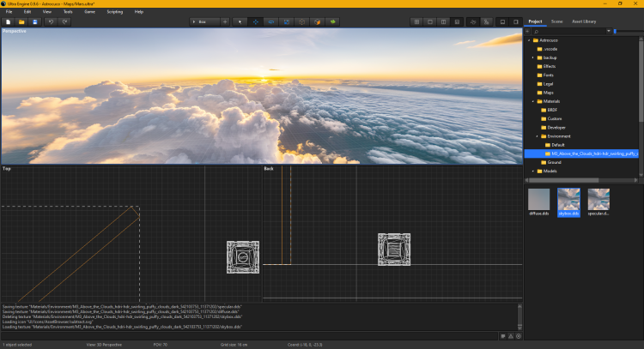Click the Redo arrow icon
The image size is (644, 349).
(x=65, y=21)
